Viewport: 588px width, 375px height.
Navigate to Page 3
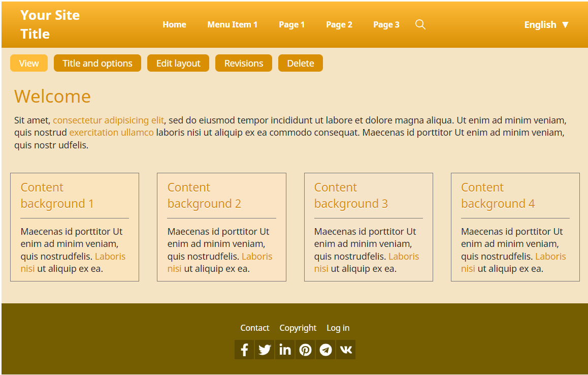[386, 24]
